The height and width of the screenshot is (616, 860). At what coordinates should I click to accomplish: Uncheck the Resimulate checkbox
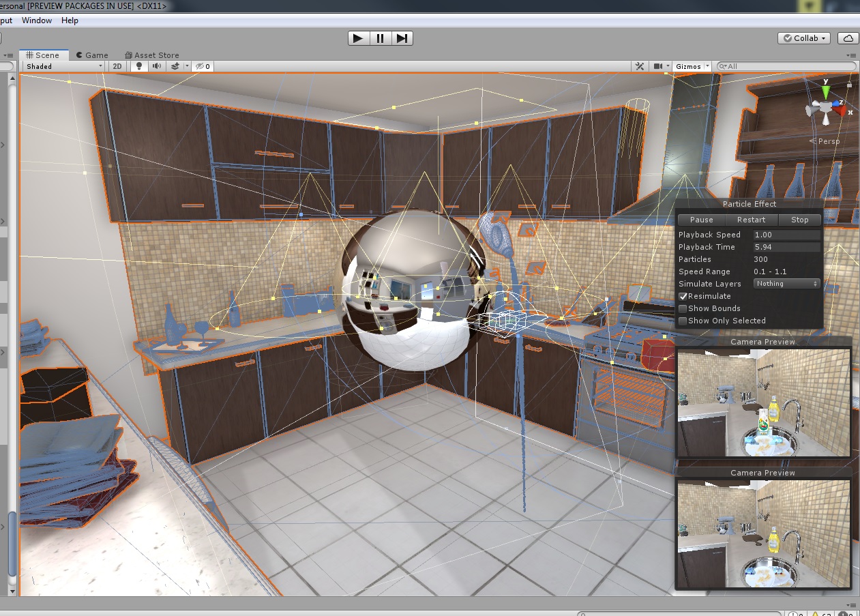[x=683, y=296]
